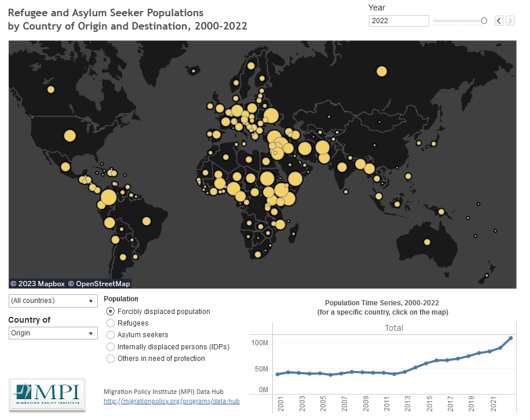Image resolution: width=530 pixels, height=420 pixels.
Task: Click the Year slider handle
Action: click(x=484, y=20)
